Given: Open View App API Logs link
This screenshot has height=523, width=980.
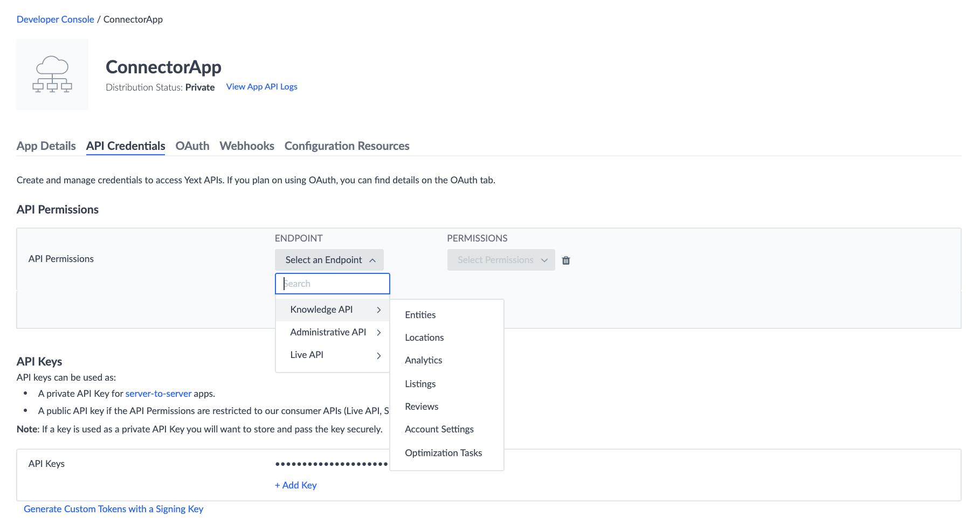Looking at the screenshot, I should point(262,87).
